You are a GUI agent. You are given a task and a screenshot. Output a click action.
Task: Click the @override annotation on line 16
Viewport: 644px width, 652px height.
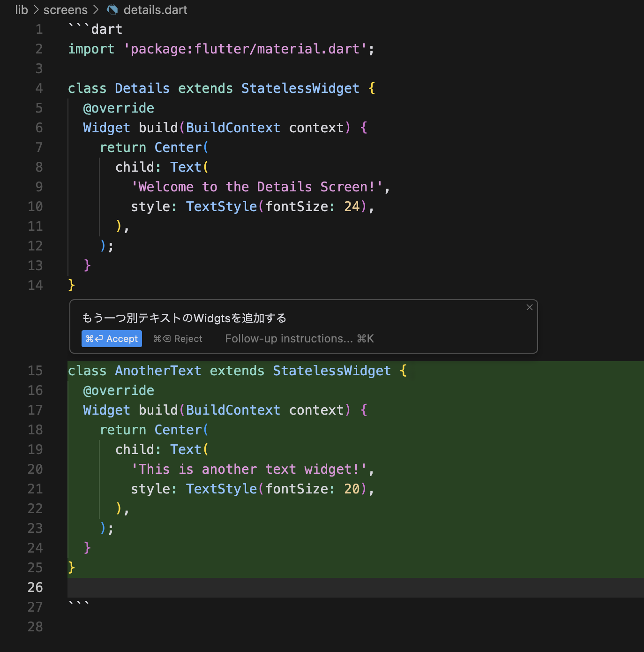pyautogui.click(x=119, y=391)
